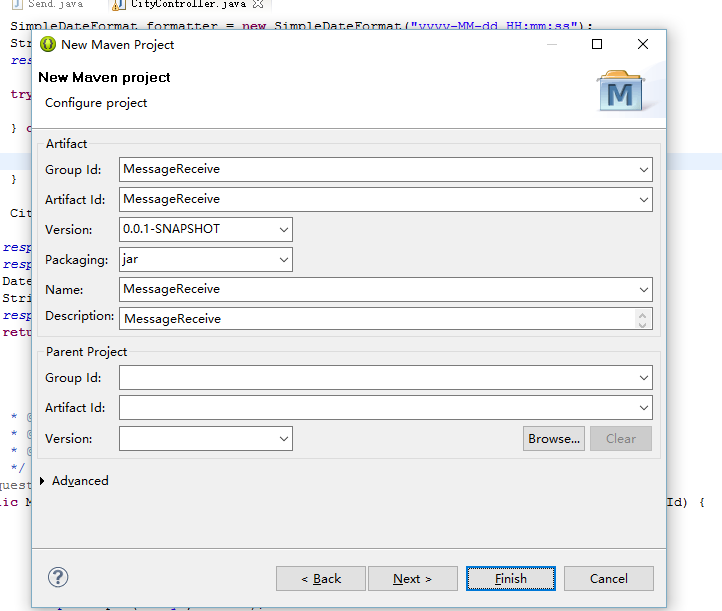Cancel the New Maven Project wizard

pos(609,578)
